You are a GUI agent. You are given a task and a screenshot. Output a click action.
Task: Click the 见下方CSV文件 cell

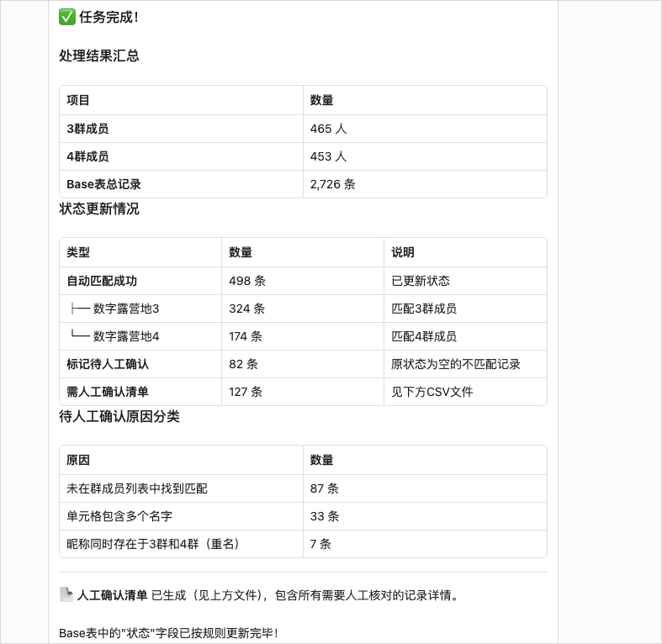click(432, 392)
